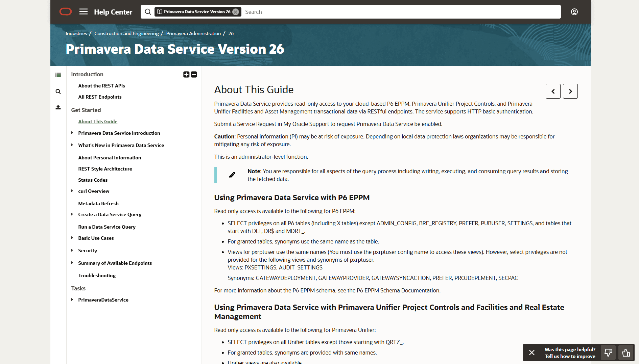
Task: Click the thumbs up feedback icon
Action: click(x=626, y=353)
